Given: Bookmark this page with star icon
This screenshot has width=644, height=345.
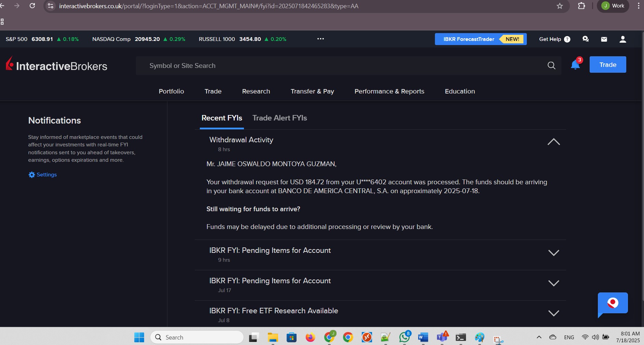Looking at the screenshot, I should point(560,6).
